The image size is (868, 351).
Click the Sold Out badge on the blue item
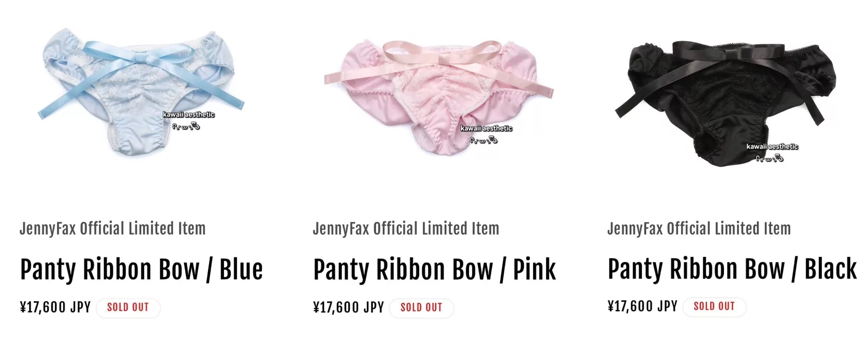tap(128, 308)
